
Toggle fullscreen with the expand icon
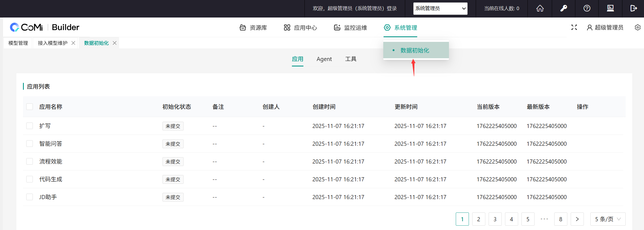[x=574, y=27]
